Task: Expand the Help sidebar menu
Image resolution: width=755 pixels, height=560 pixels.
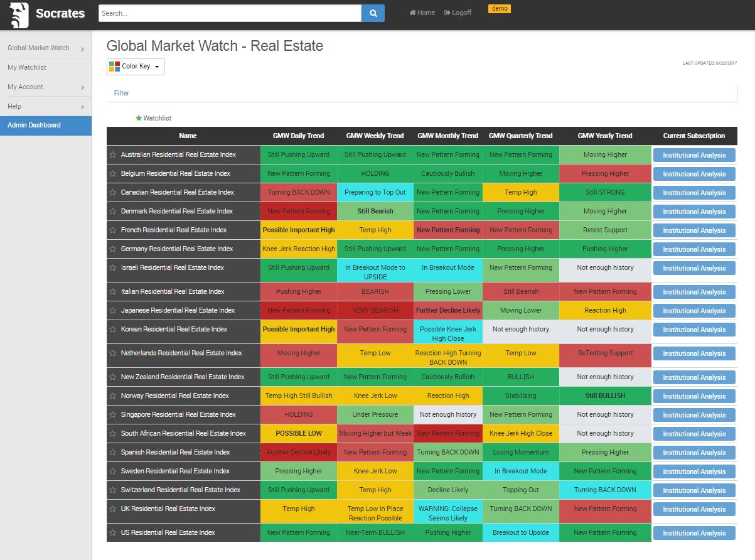Action: point(82,107)
